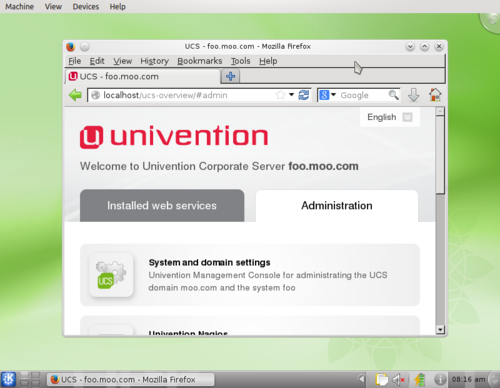
Task: Click the 08:16 am clock
Action: pyautogui.click(x=468, y=379)
